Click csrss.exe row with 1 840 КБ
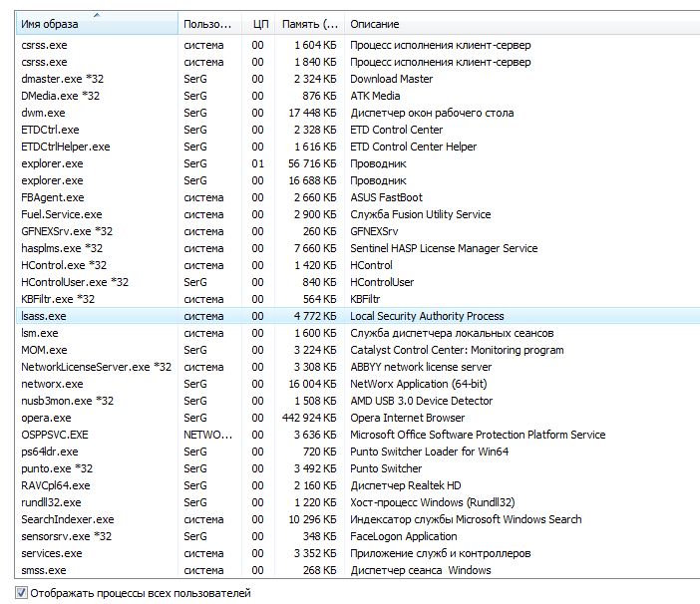This screenshot has height=604, width=700. click(x=358, y=62)
